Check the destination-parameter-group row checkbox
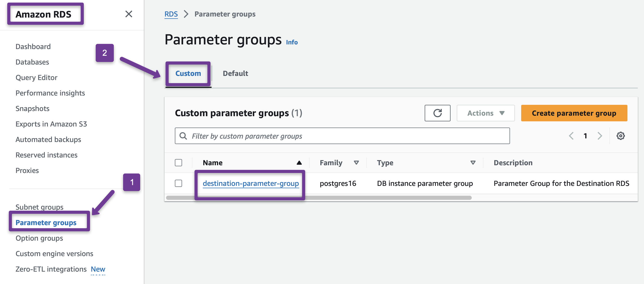The height and width of the screenshot is (284, 644). [x=178, y=183]
